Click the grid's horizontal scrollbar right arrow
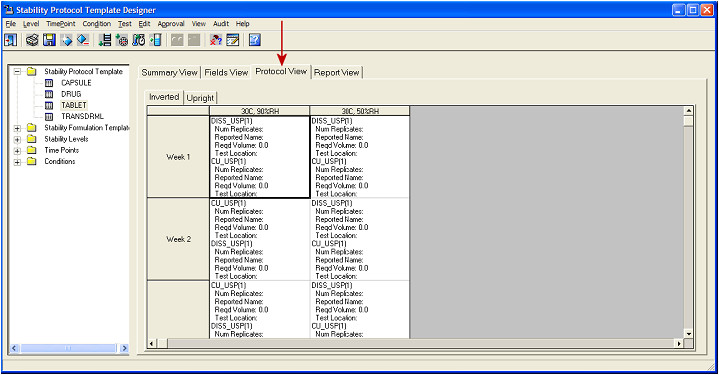The width and height of the screenshot is (719, 375). (679, 343)
